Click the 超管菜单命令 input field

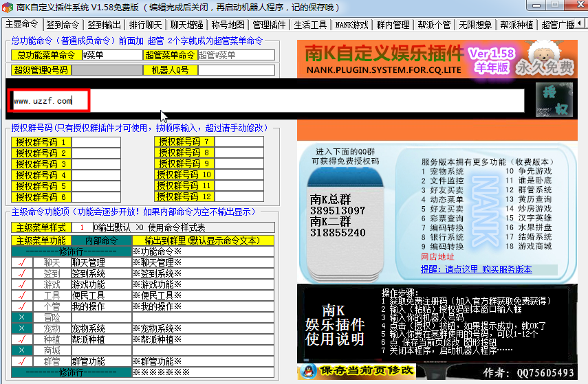coord(237,55)
